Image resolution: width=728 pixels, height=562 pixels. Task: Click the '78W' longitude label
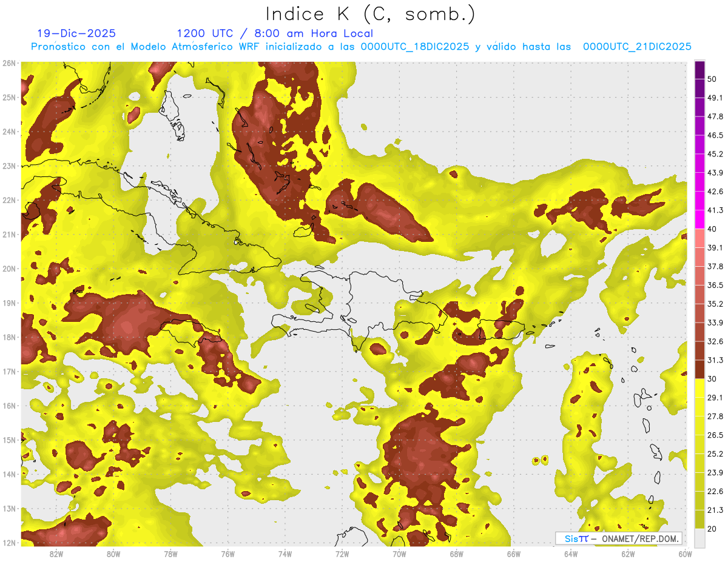pyautogui.click(x=170, y=554)
